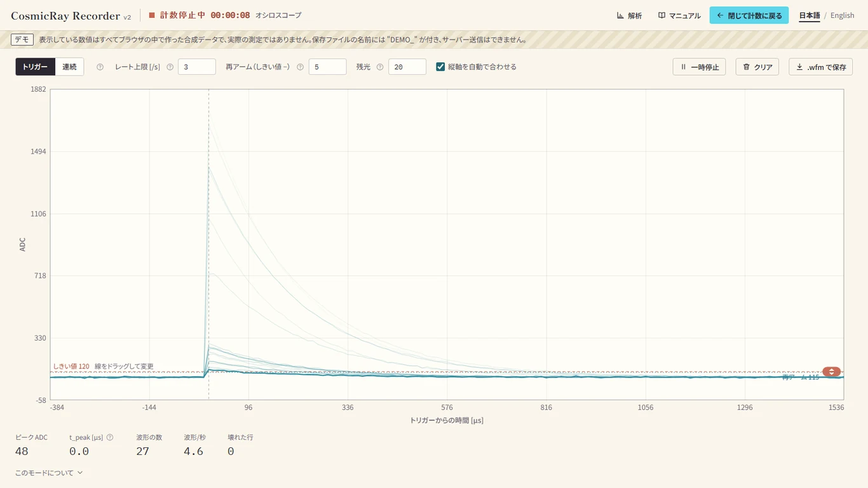Click しきい値 120 label on the chart

[x=71, y=367]
